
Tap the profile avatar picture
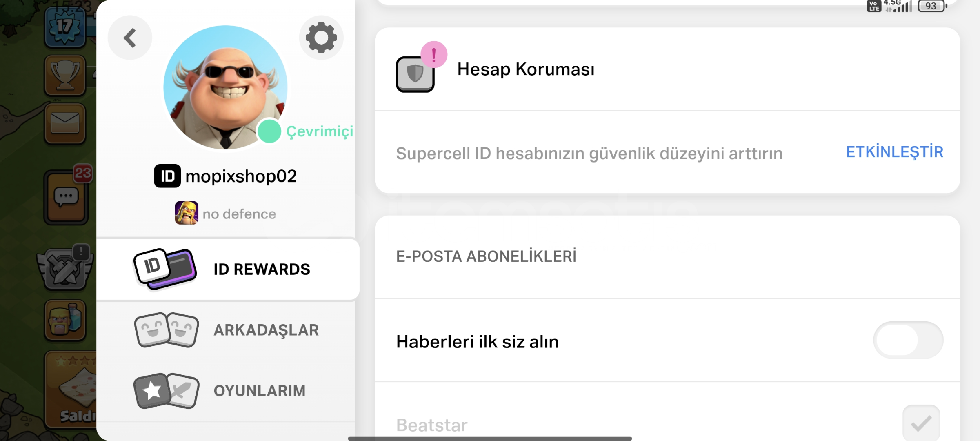click(225, 87)
